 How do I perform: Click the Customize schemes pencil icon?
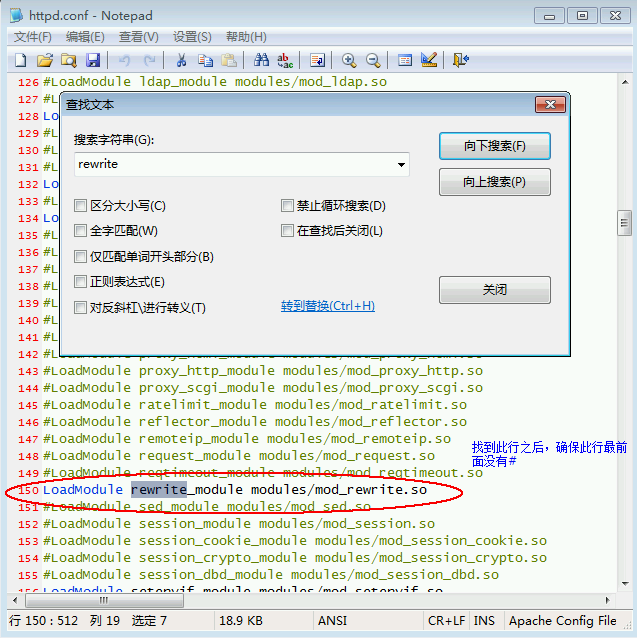(429, 60)
